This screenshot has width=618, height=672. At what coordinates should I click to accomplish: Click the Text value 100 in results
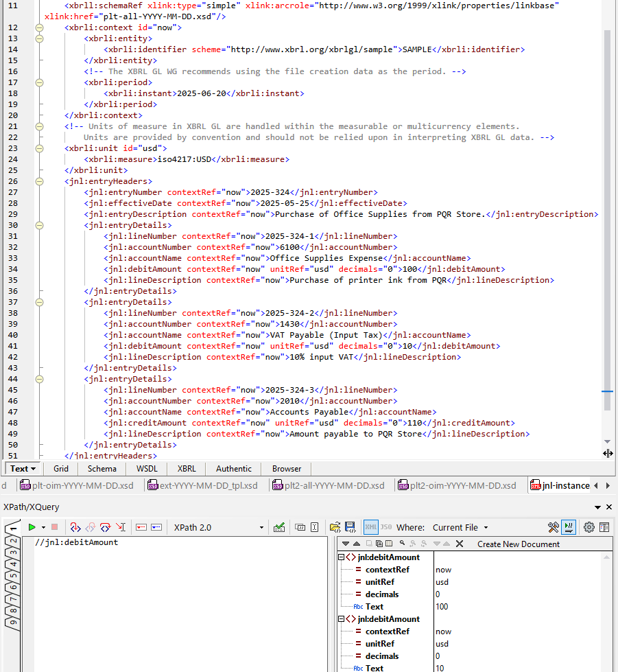pos(442,606)
